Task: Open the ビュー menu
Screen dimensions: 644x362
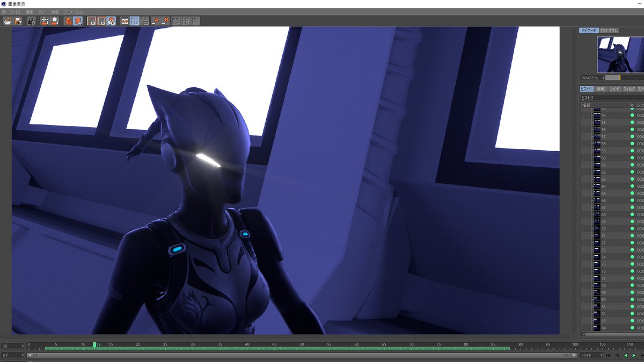Action: (x=42, y=12)
